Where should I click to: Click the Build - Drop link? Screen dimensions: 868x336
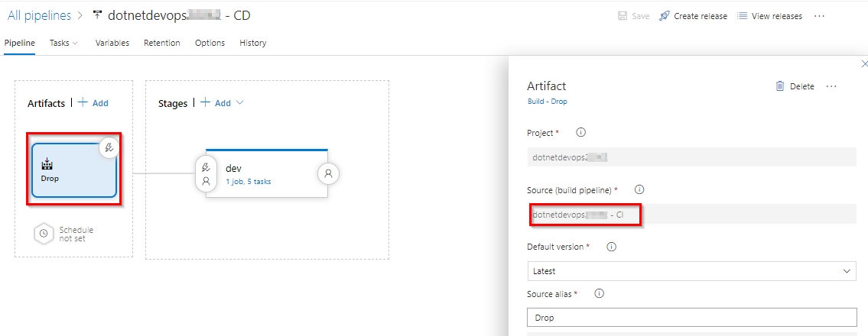coord(547,102)
